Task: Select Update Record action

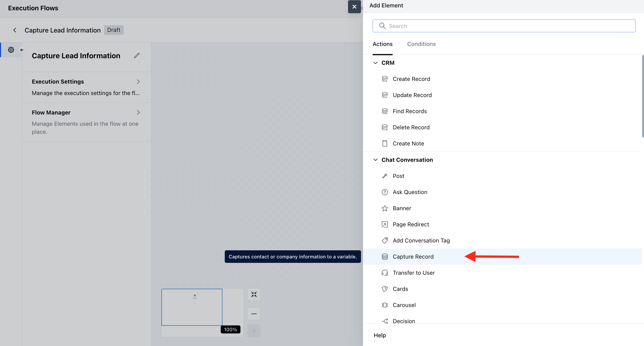Action: coord(503,95)
